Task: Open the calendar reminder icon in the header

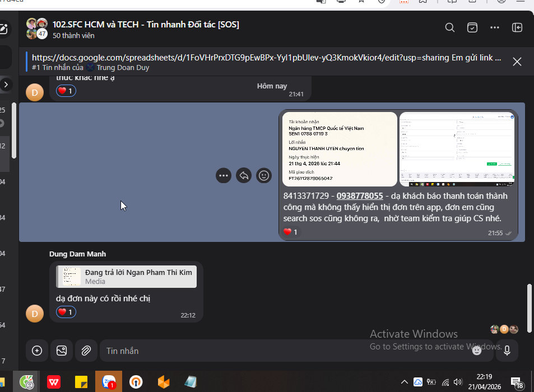Action: [472, 27]
